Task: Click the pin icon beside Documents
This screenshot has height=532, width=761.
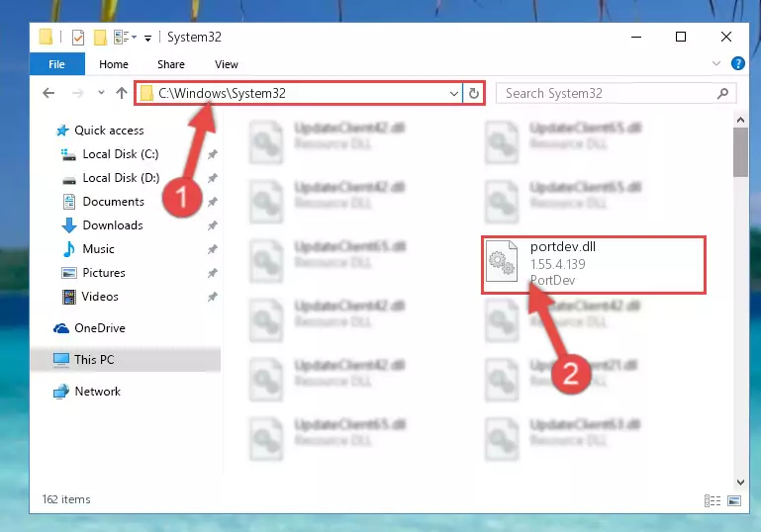Action: (212, 202)
